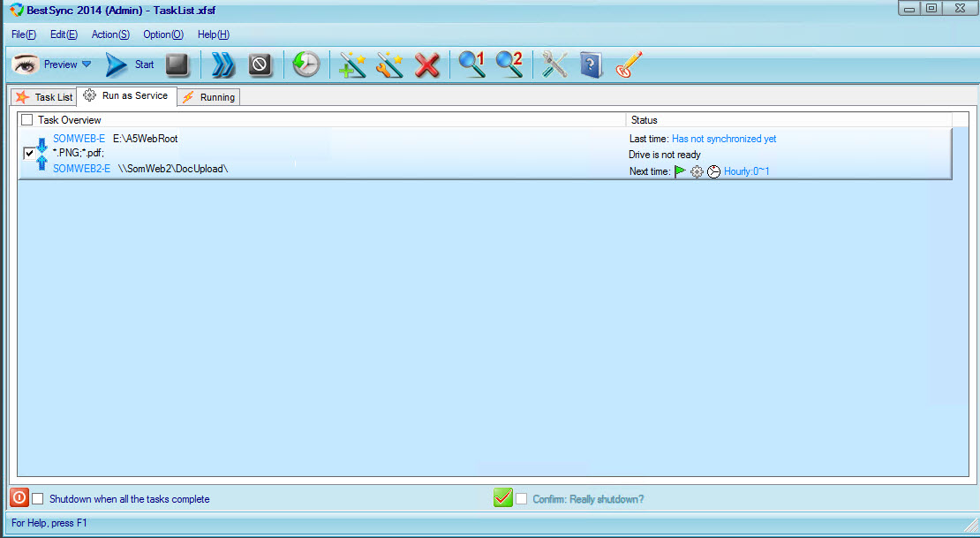This screenshot has height=538, width=980.
Task: Switch to the Task List tab
Action: tap(44, 97)
